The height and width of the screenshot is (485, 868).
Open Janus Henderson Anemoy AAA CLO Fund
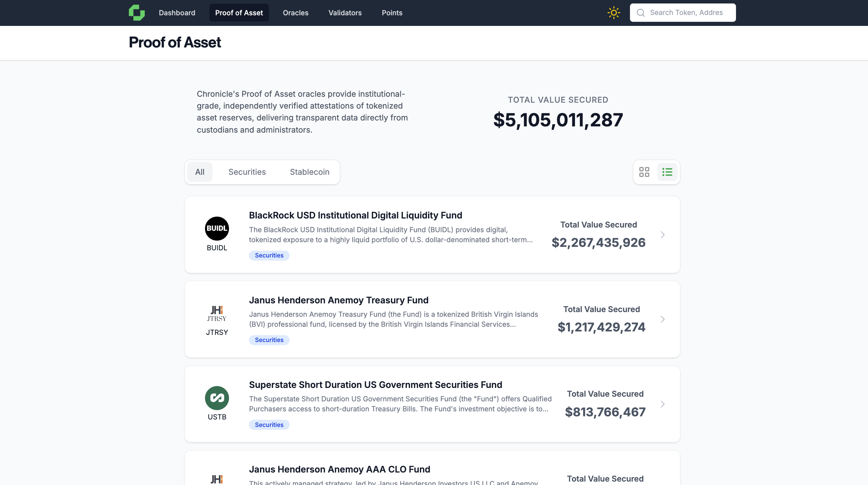point(339,469)
